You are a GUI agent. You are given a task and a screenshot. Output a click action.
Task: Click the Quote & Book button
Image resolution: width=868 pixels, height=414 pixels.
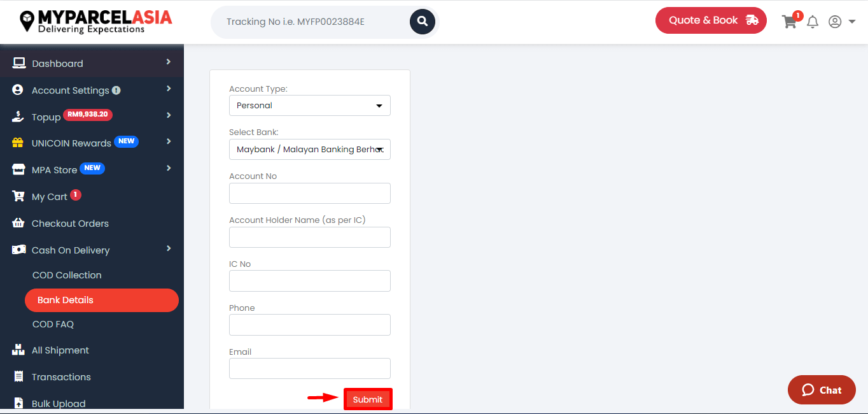(x=711, y=20)
